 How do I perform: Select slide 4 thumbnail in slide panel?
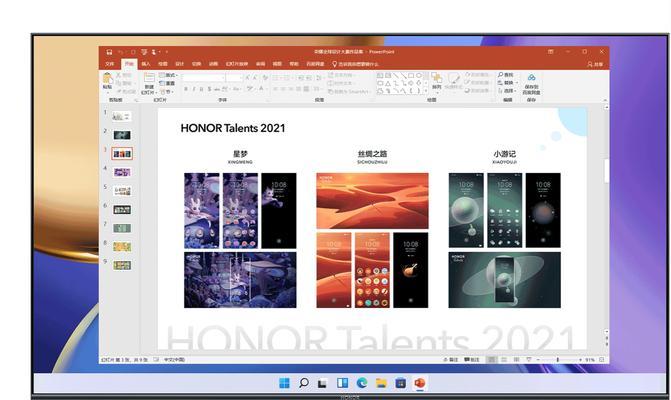(122, 172)
